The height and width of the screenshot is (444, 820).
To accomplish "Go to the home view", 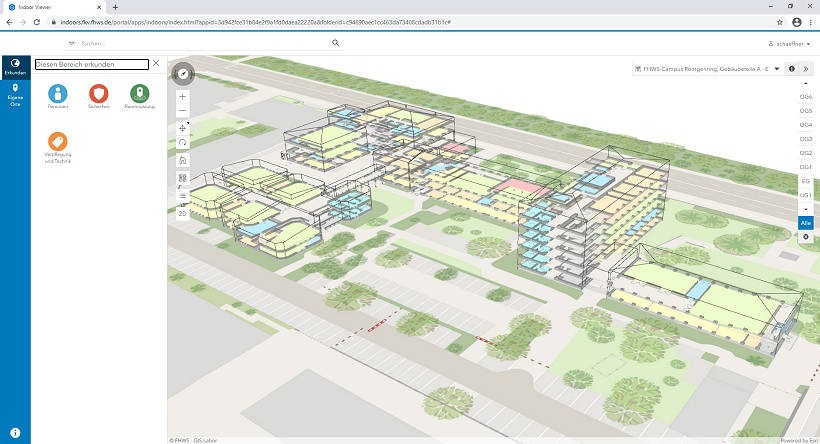I will coord(183,160).
